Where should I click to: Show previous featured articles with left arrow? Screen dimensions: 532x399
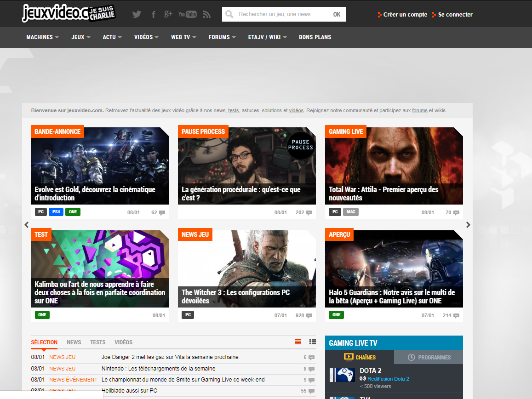pos(27,225)
